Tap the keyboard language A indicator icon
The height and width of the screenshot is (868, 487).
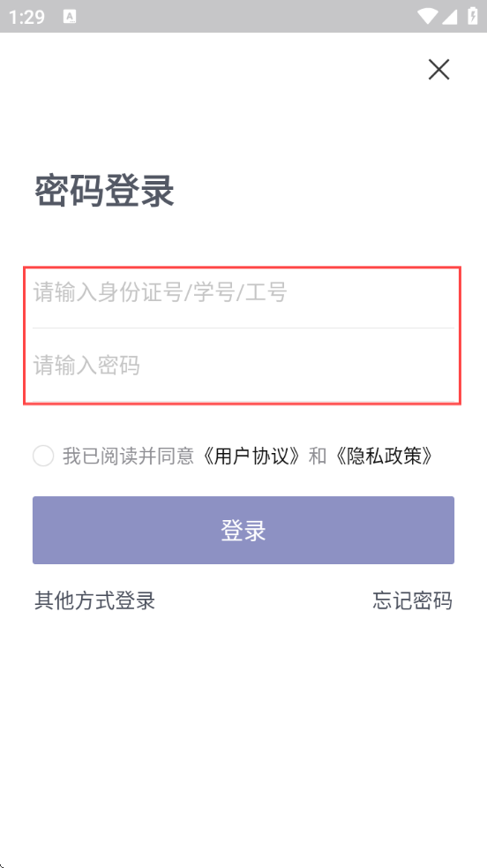click(x=70, y=17)
